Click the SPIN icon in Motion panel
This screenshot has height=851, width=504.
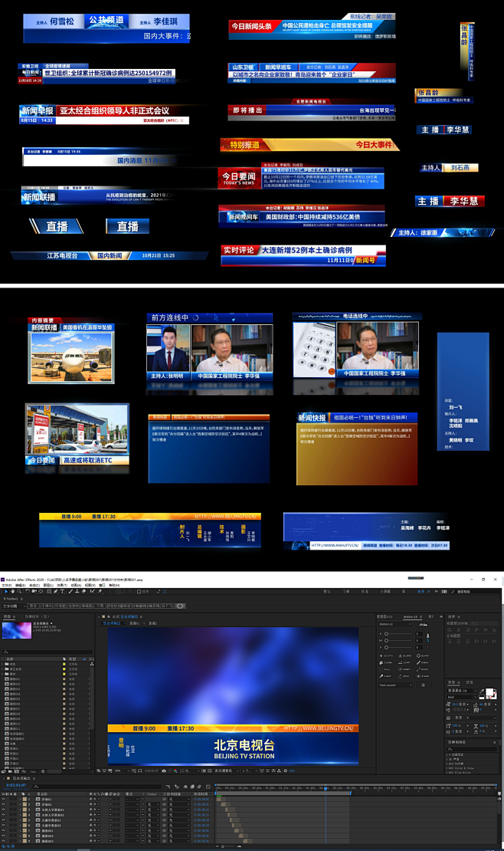[x=404, y=676]
